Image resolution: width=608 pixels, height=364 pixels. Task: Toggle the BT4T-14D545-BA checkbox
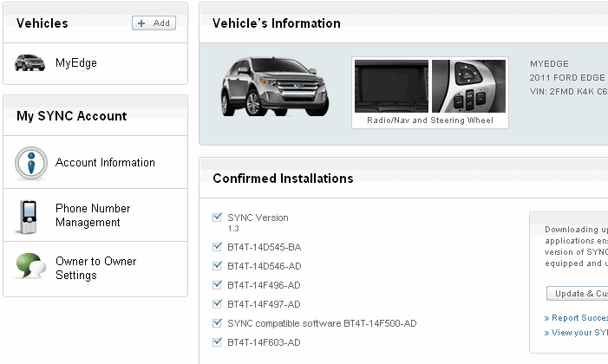click(217, 247)
